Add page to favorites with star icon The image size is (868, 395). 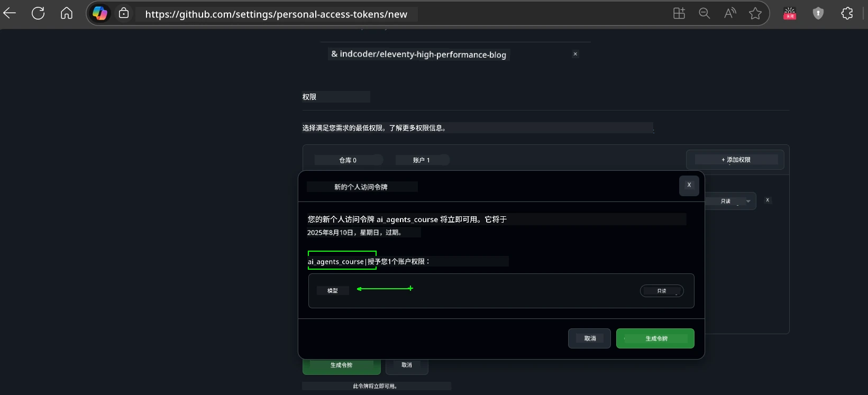coord(755,14)
